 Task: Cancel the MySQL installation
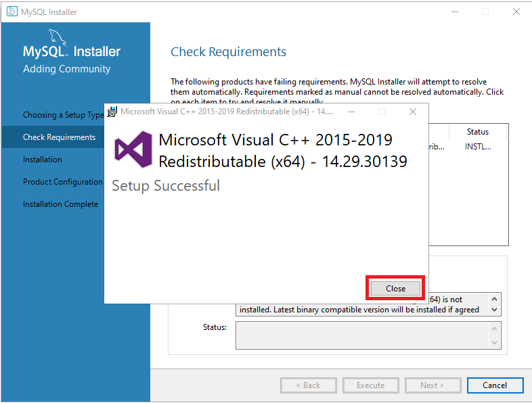[x=495, y=385]
